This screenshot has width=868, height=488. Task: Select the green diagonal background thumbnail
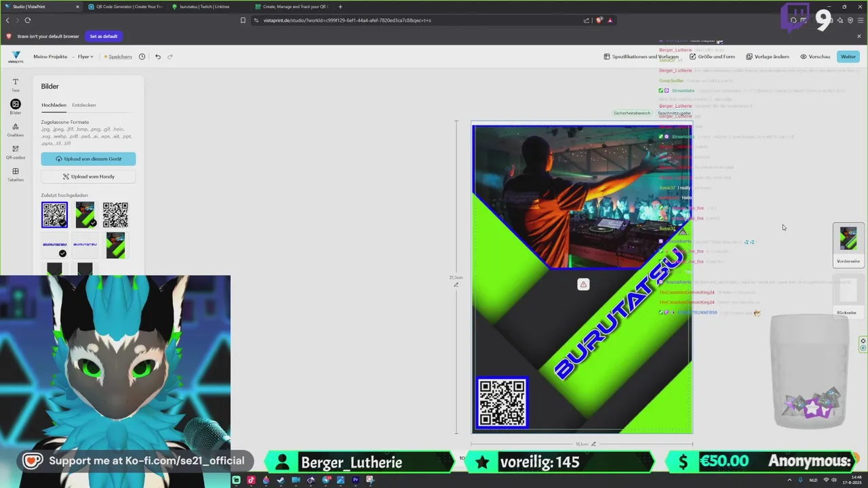click(85, 215)
